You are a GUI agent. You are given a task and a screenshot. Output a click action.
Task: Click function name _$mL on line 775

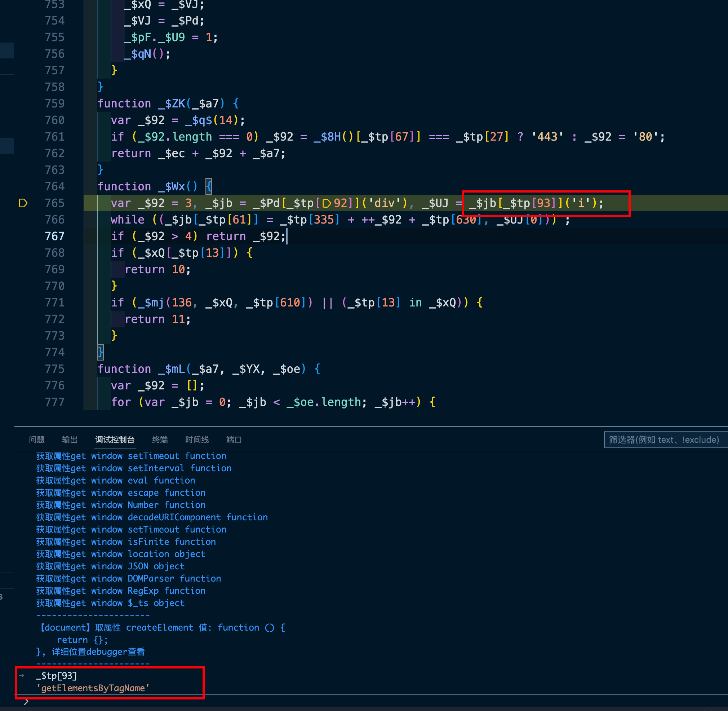tap(172, 369)
